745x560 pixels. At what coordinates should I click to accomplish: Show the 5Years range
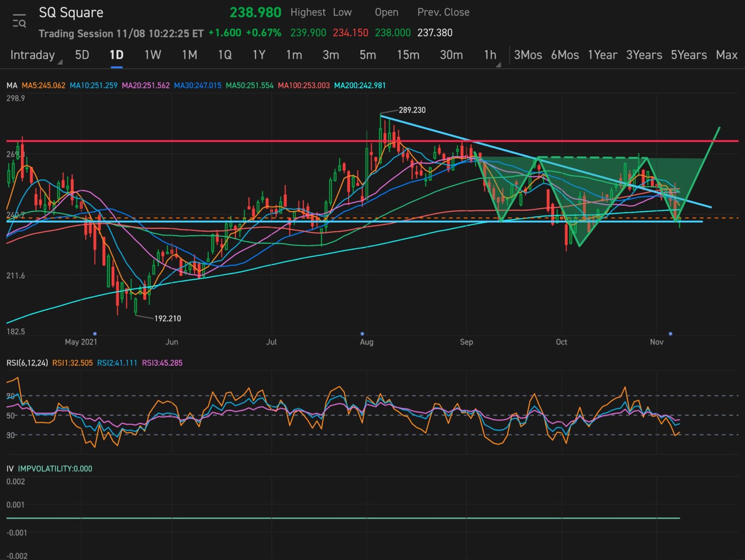pyautogui.click(x=689, y=55)
